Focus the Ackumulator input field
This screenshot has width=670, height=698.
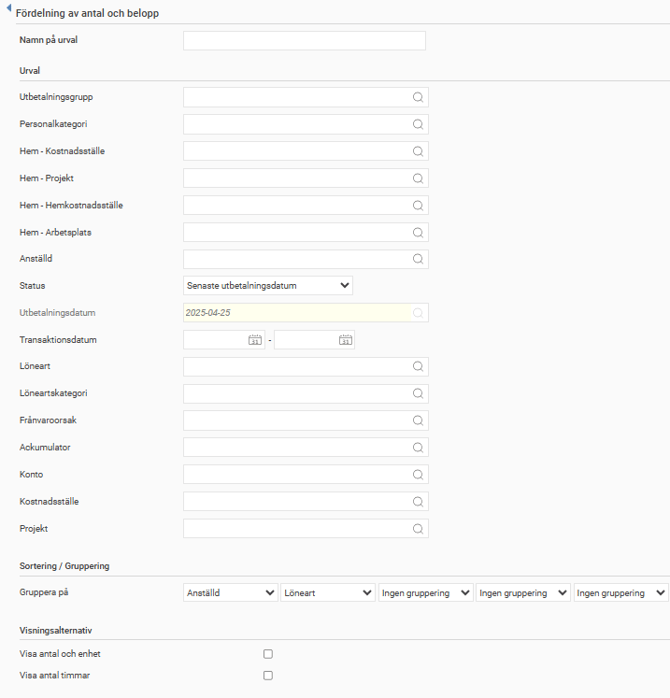pos(296,448)
